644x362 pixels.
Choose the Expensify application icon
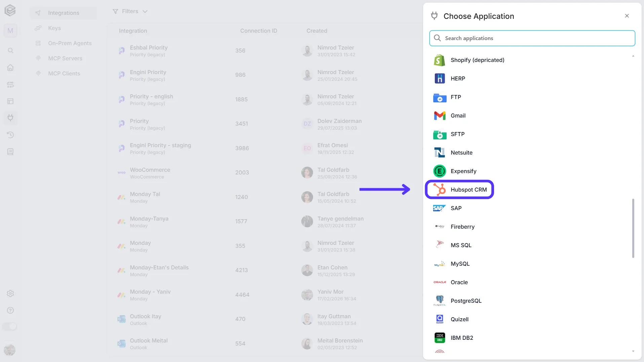point(440,171)
